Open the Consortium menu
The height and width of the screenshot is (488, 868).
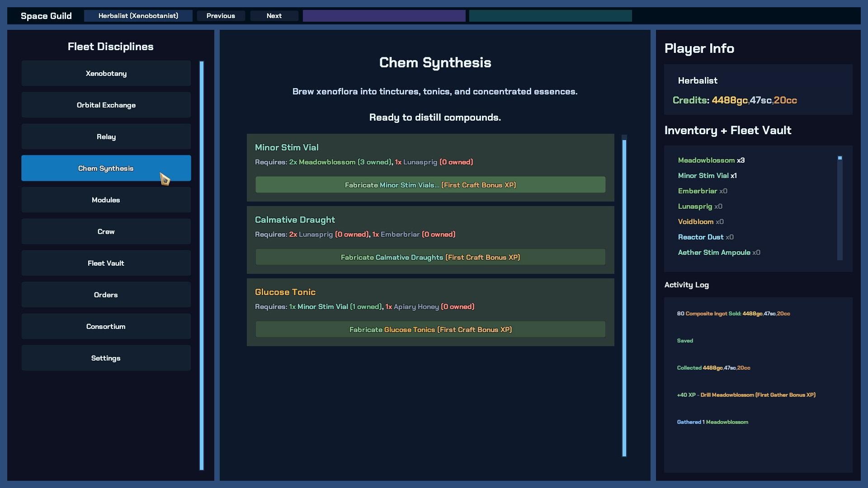(106, 326)
